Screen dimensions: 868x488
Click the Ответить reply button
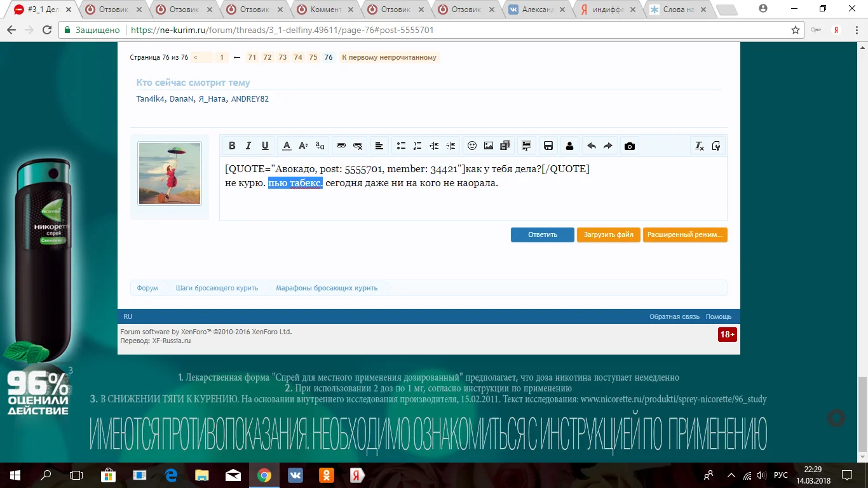(543, 234)
